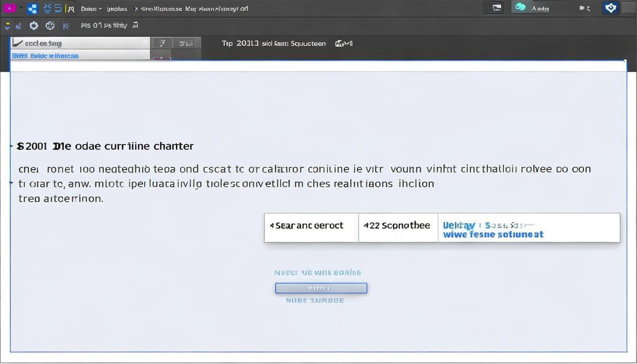This screenshot has width=637, height=364.
Task: Click the blue diamond badge icon at top right
Action: (x=610, y=8)
